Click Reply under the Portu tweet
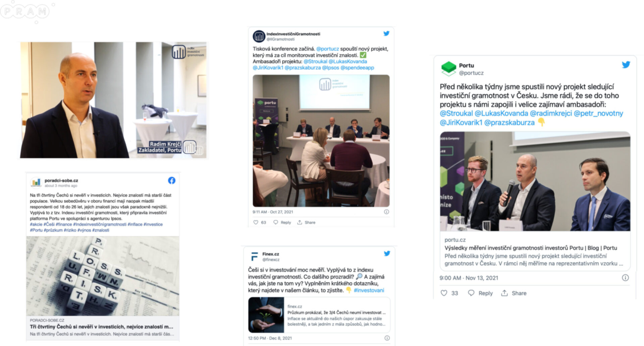644x346 pixels. [x=481, y=293]
